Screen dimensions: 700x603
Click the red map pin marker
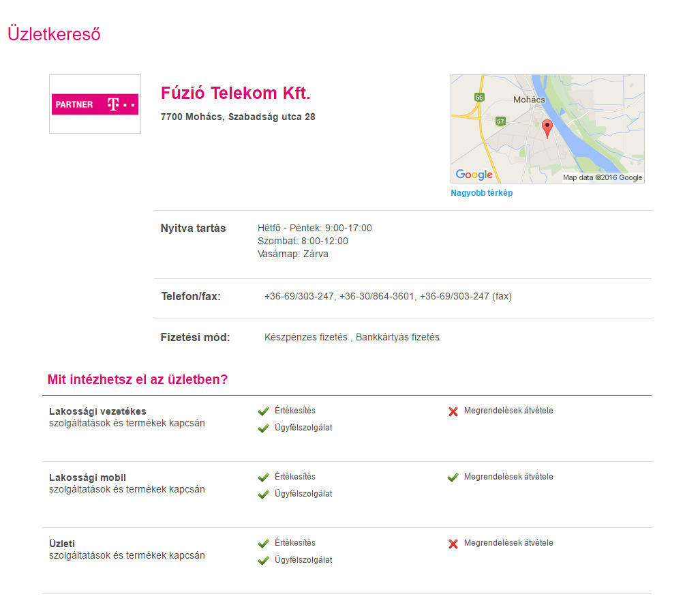(547, 129)
